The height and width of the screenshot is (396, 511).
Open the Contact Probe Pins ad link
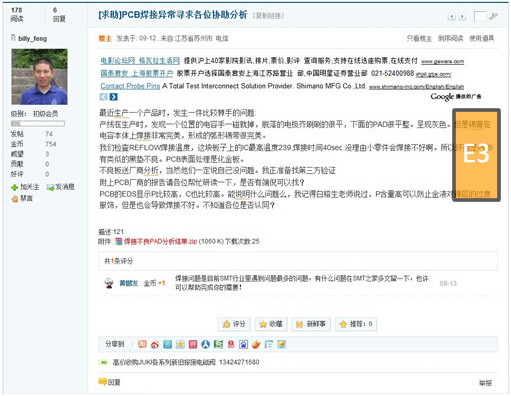click(x=130, y=86)
